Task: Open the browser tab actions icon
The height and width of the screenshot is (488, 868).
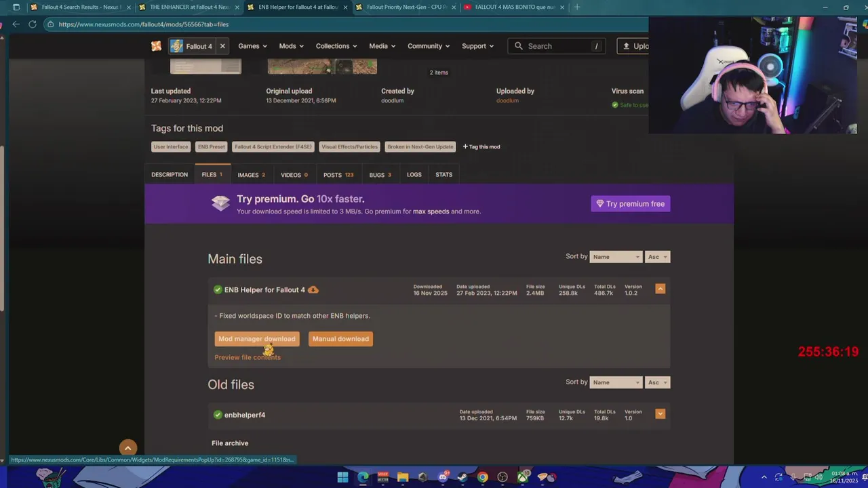Action: pos(16,7)
